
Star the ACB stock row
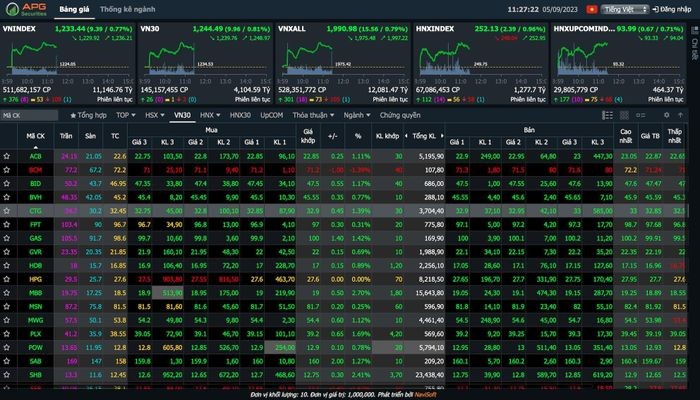(x=7, y=156)
